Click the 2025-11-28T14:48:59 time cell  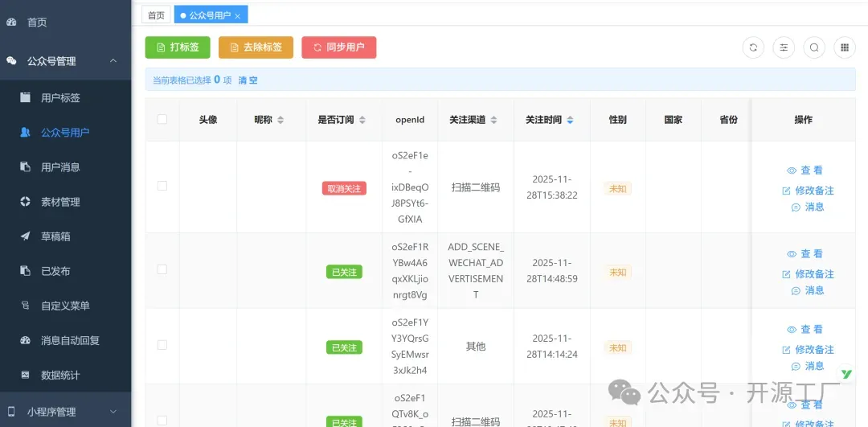tap(552, 271)
